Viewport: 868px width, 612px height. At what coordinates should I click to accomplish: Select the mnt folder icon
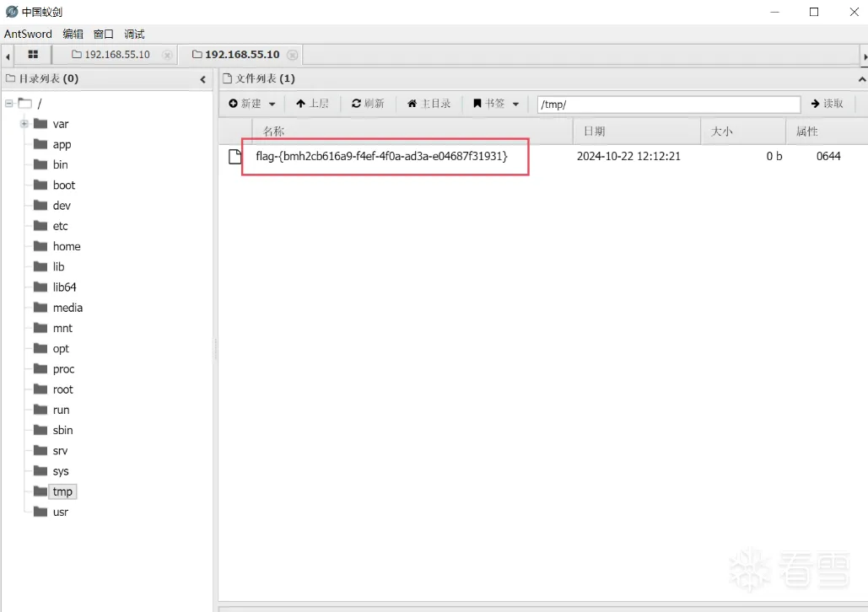pos(40,328)
